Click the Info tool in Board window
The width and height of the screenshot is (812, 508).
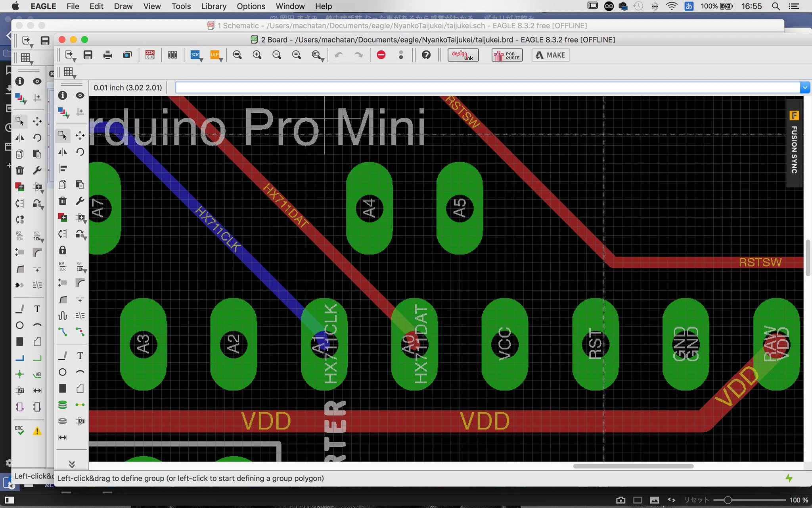(63, 95)
